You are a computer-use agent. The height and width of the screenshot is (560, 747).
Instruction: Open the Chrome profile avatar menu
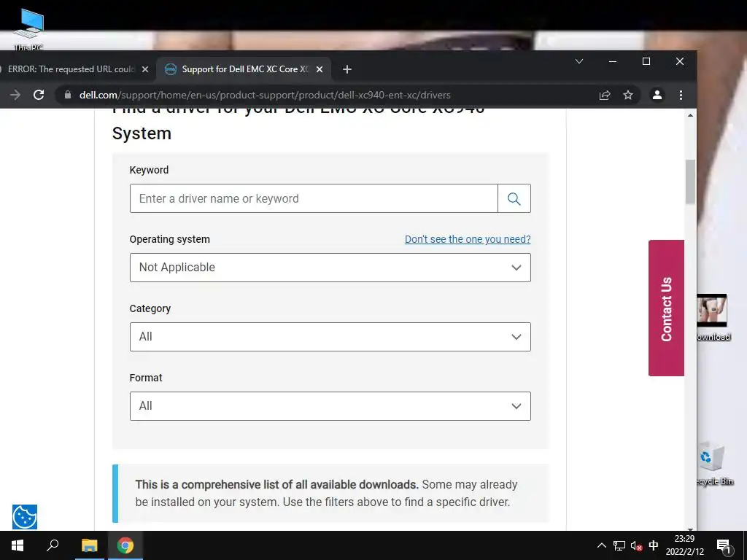coord(657,95)
